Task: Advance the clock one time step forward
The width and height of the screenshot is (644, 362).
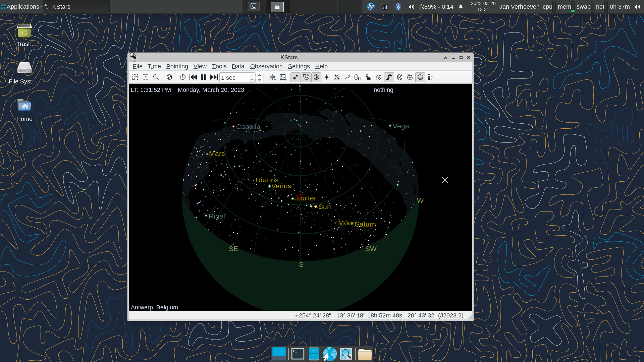Action: pyautogui.click(x=214, y=77)
